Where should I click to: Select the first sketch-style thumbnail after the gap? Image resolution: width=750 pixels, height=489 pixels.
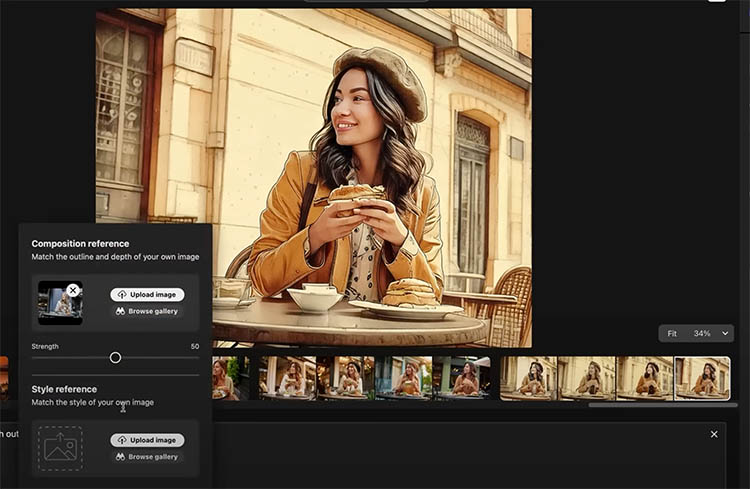[528, 378]
